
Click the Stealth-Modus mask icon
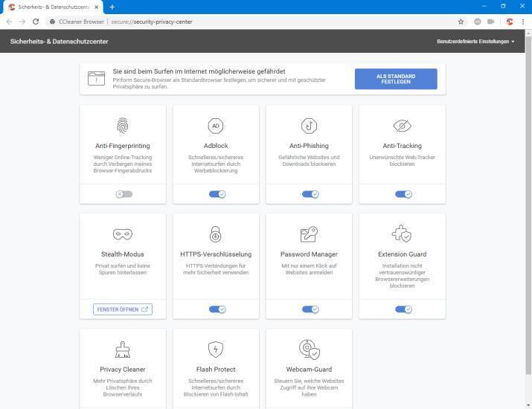pos(123,235)
